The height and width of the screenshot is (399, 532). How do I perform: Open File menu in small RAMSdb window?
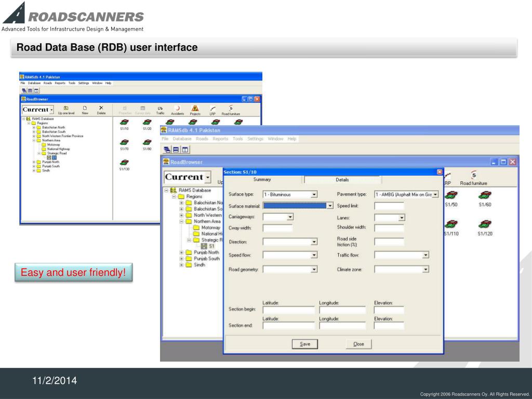click(23, 83)
